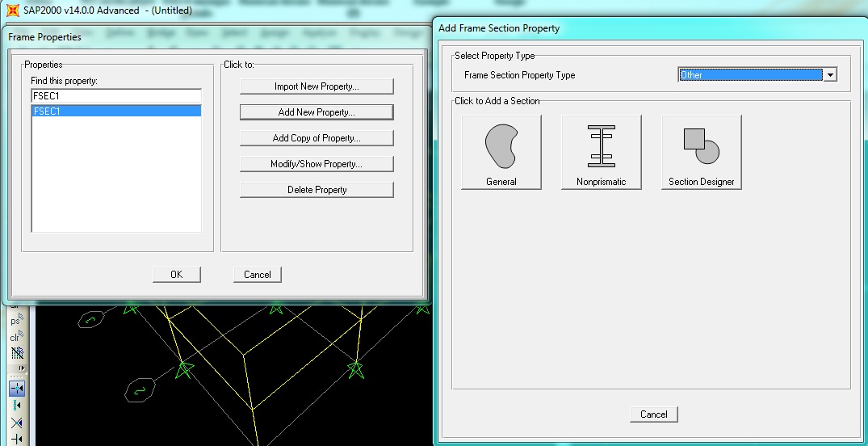Viewport: 868px width, 446px height.
Task: Select FSEC1 in the properties list
Action: 116,111
